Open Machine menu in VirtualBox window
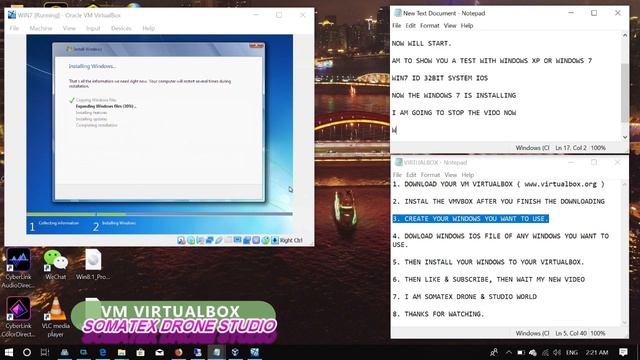This screenshot has height=360, width=640. (x=41, y=28)
